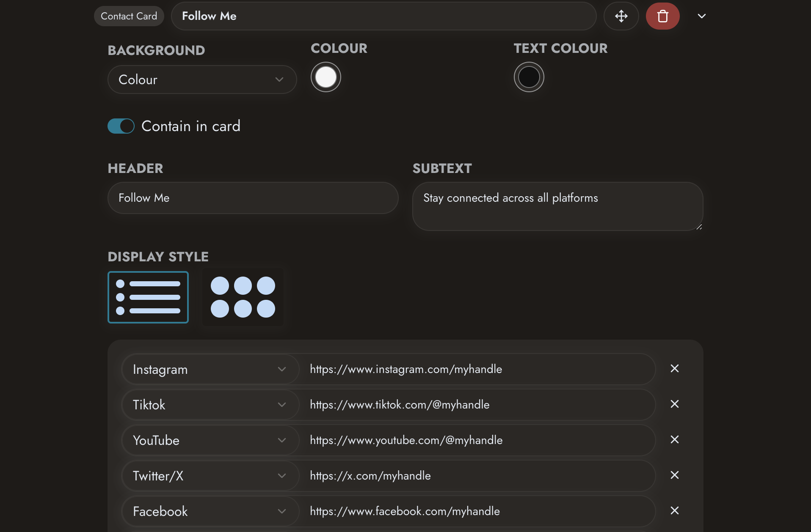Pick the white background colour swatch
Image resolution: width=811 pixels, height=532 pixels.
[x=326, y=77]
